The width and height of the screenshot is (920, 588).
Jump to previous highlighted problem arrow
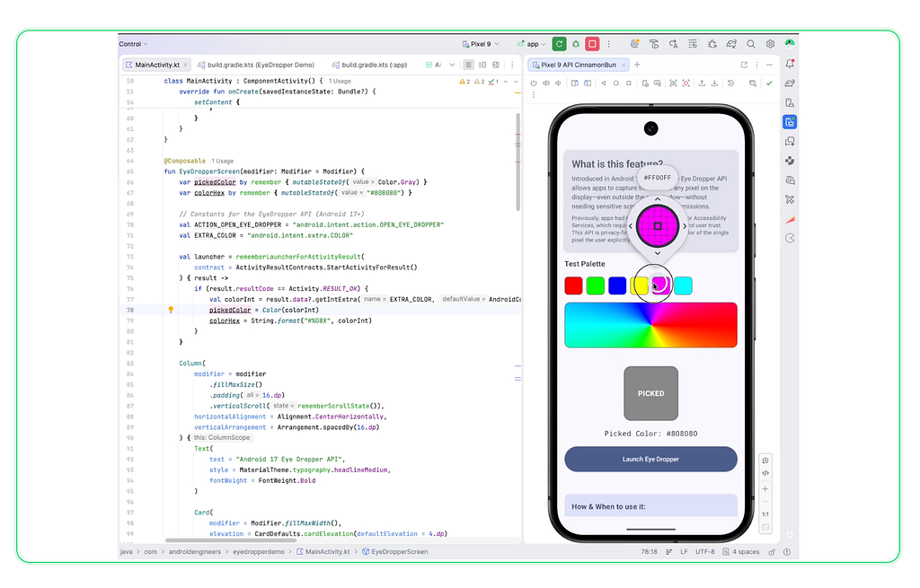[505, 82]
